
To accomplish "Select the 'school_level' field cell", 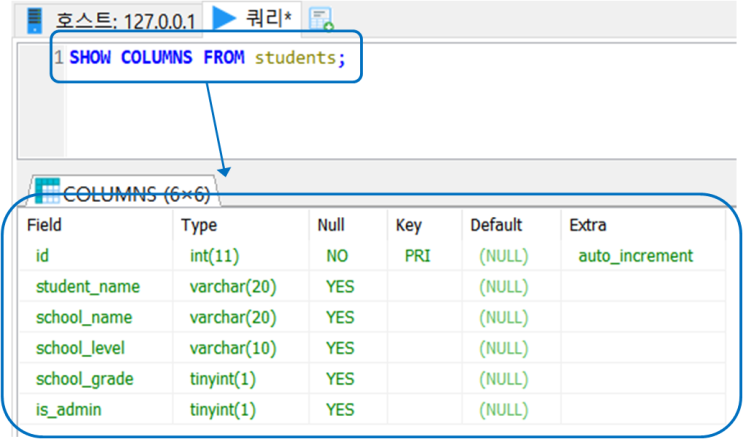I will tap(97, 348).
